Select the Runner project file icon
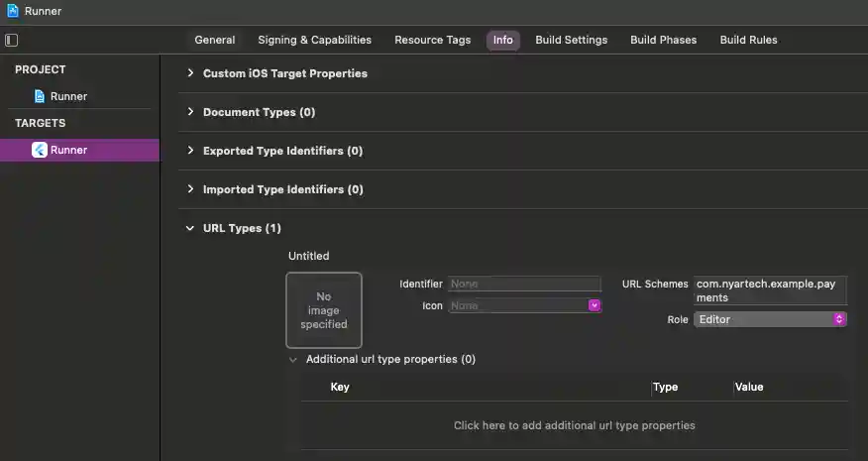 40,96
